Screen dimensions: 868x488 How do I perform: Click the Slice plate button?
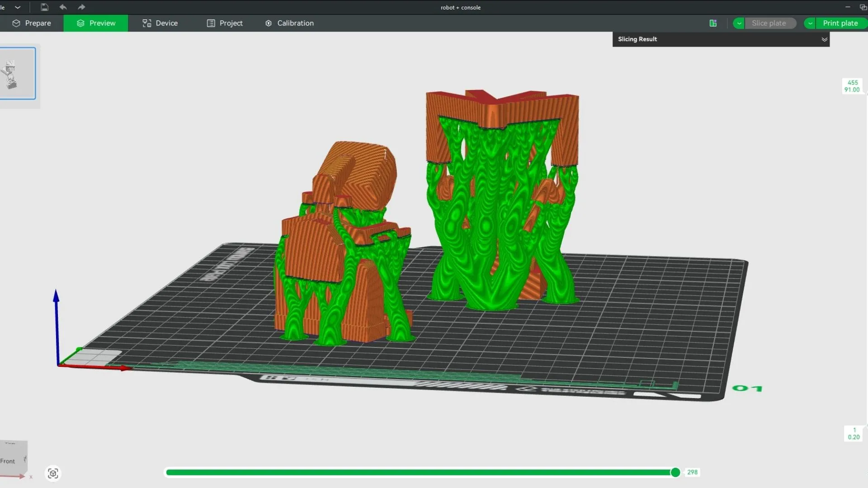pyautogui.click(x=769, y=23)
